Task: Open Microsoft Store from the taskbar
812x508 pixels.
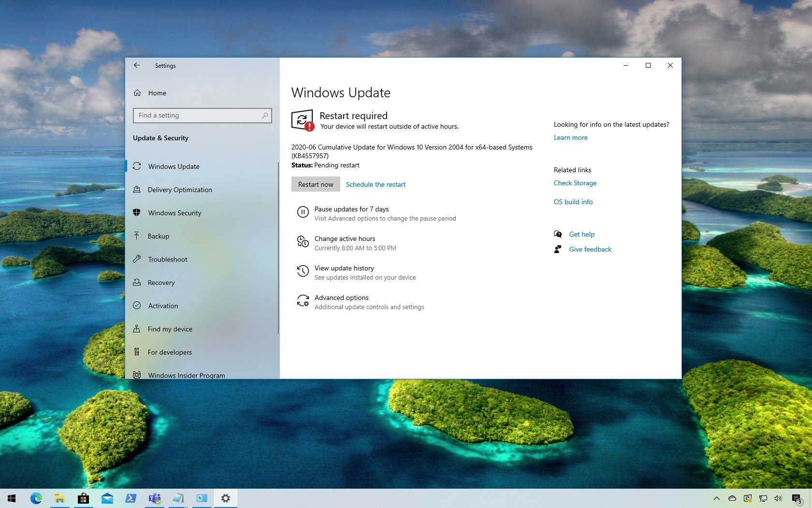Action: 84,498
